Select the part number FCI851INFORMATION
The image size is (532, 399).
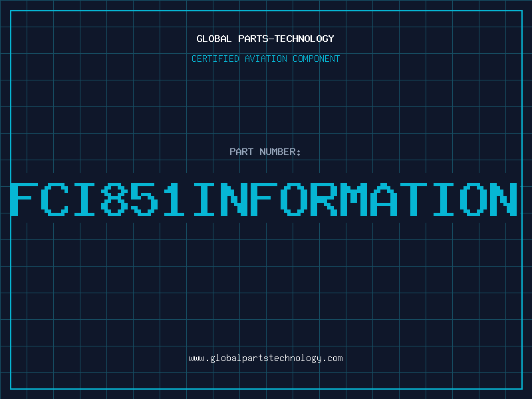(x=263, y=199)
